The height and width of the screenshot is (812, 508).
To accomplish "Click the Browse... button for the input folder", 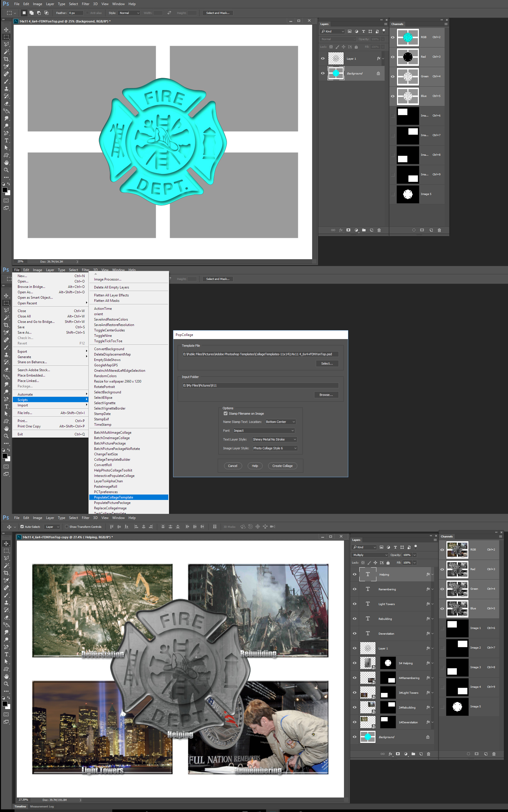I will pos(326,394).
